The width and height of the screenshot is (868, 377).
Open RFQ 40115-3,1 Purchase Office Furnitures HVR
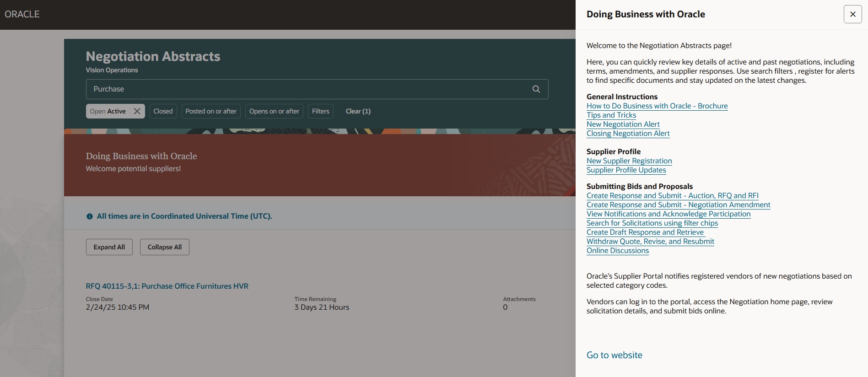click(167, 286)
